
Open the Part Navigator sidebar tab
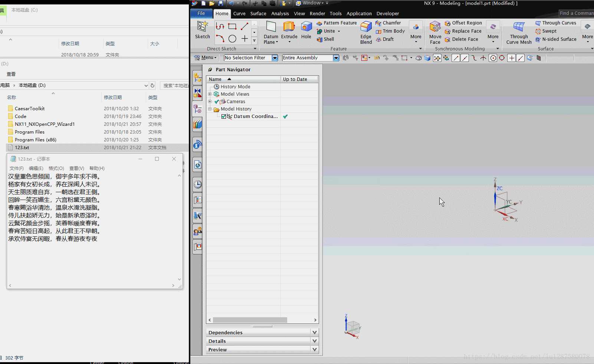(197, 109)
